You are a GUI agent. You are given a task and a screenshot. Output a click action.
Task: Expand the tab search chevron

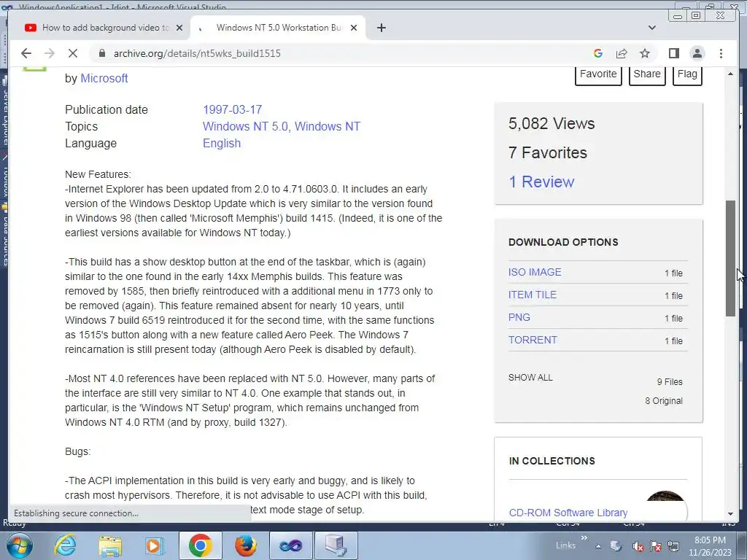pos(651,28)
